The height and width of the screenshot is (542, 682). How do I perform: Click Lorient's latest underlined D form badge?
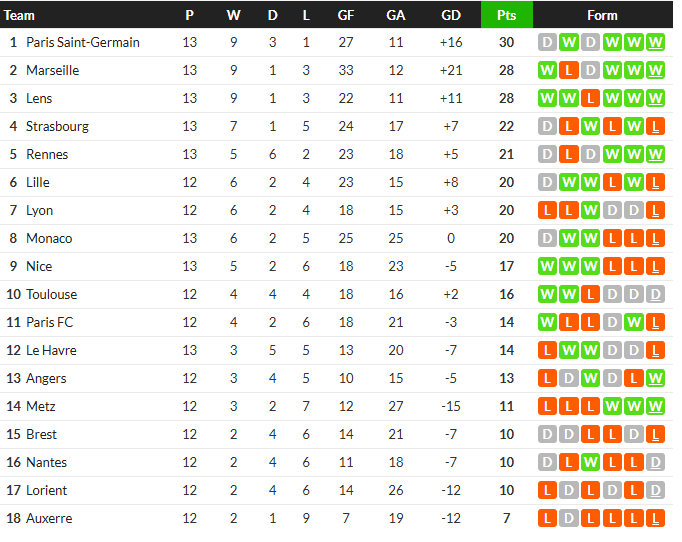(656, 490)
